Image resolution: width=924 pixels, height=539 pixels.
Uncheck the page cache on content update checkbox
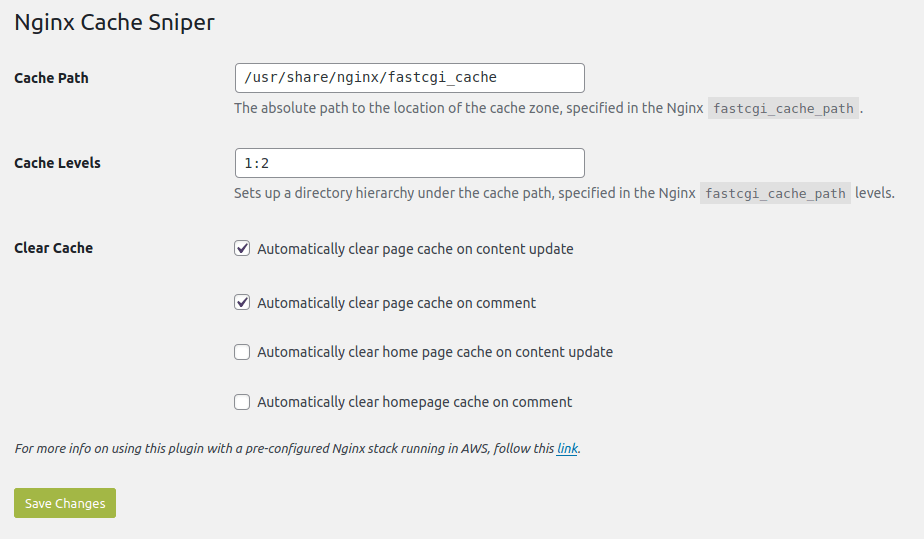[242, 249]
